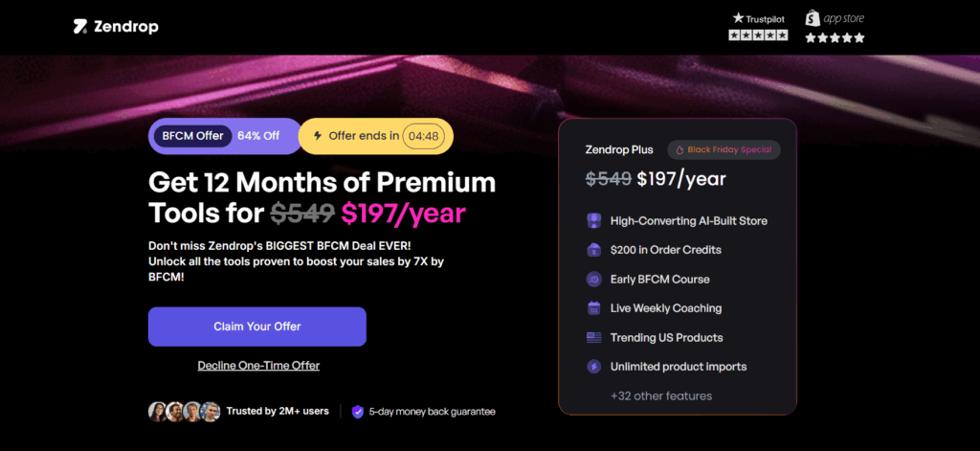Image resolution: width=980 pixels, height=451 pixels.
Task: Click the 04:48 countdown timer
Action: pos(422,136)
